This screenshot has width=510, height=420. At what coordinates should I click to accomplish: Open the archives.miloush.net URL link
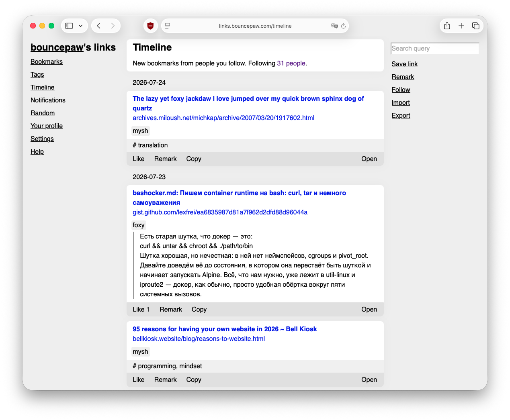tap(223, 118)
